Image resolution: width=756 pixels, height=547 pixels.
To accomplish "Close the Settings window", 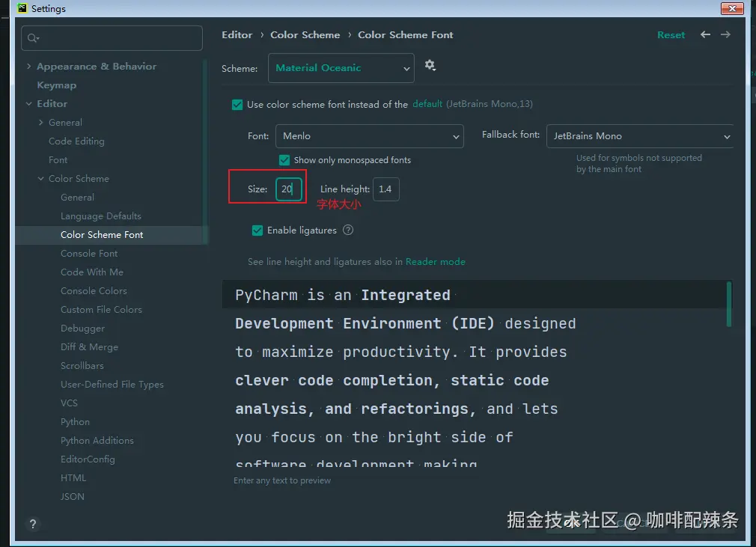I will tap(732, 9).
